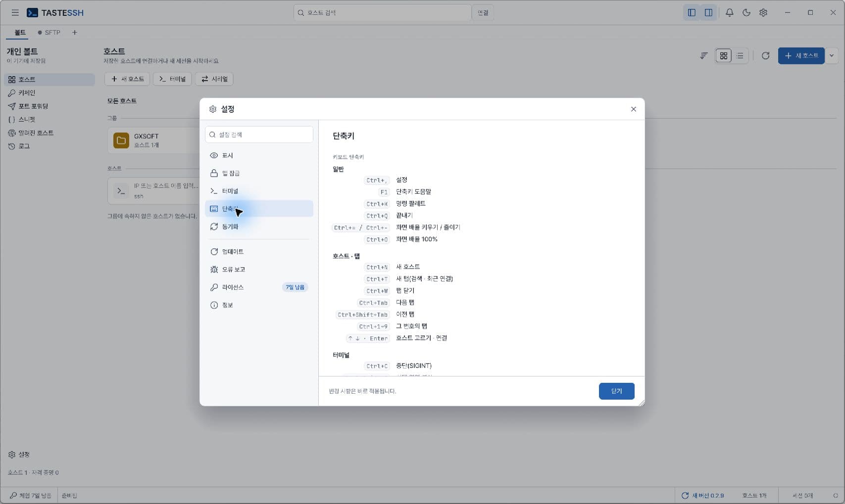Open 라이선스 settings category
845x504 pixels.
coord(259,287)
